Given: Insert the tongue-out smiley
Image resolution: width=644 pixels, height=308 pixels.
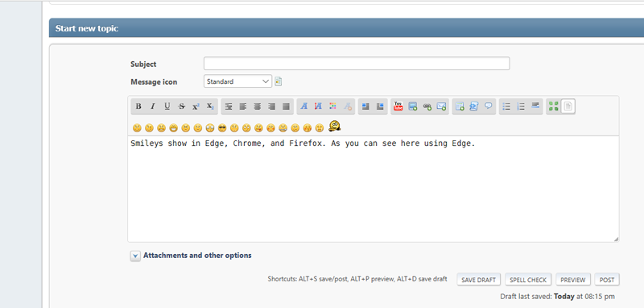Looking at the screenshot, I should click(258, 128).
